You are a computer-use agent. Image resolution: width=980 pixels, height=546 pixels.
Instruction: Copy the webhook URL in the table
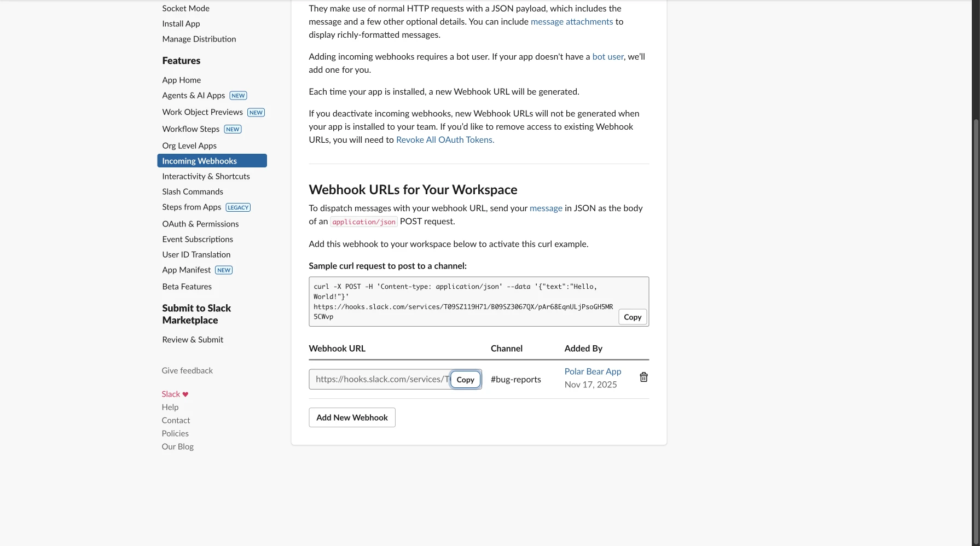pos(465,379)
